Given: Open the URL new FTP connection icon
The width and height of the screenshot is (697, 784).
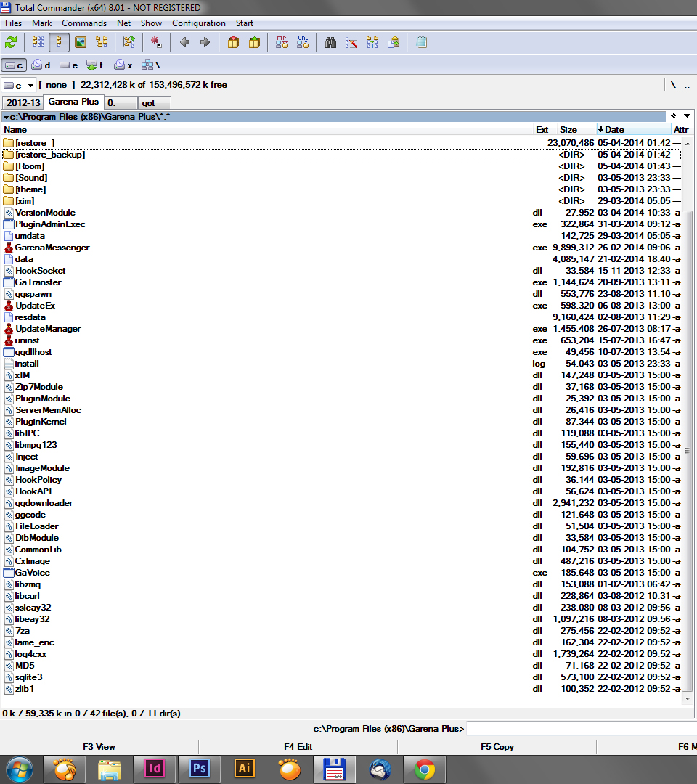Looking at the screenshot, I should point(303,43).
